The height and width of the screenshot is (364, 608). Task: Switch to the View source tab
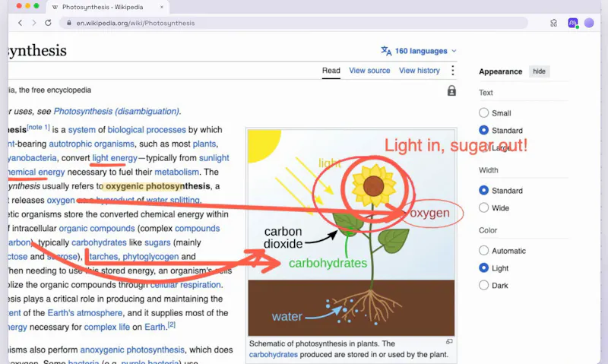369,71
